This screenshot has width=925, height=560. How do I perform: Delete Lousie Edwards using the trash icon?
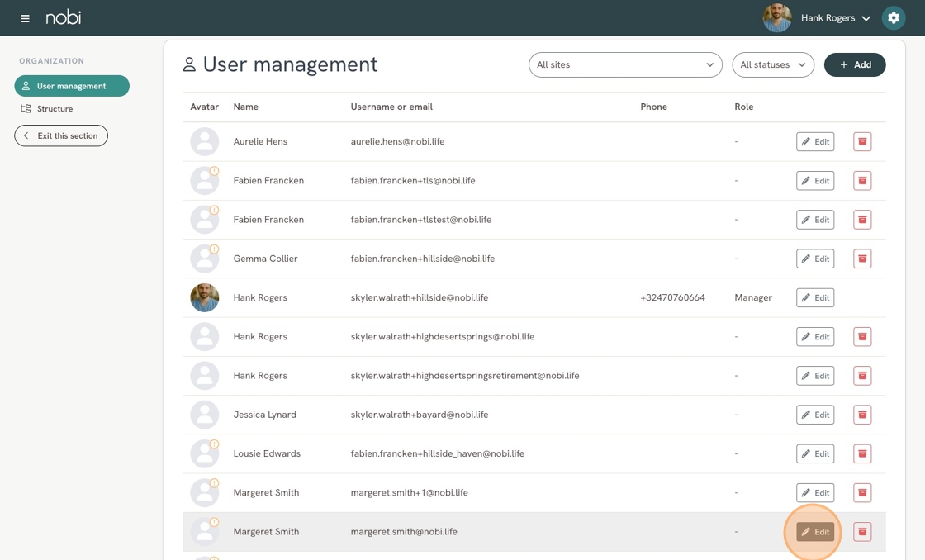(862, 453)
